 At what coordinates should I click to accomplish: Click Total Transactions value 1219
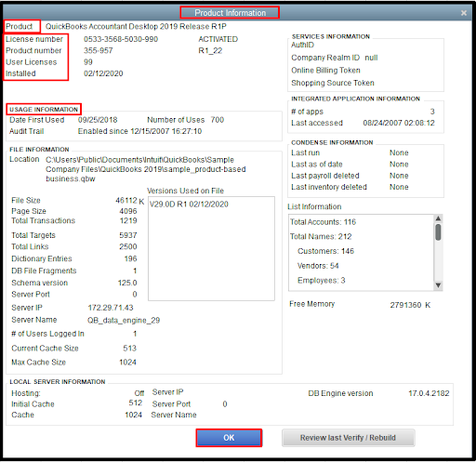coord(128,220)
